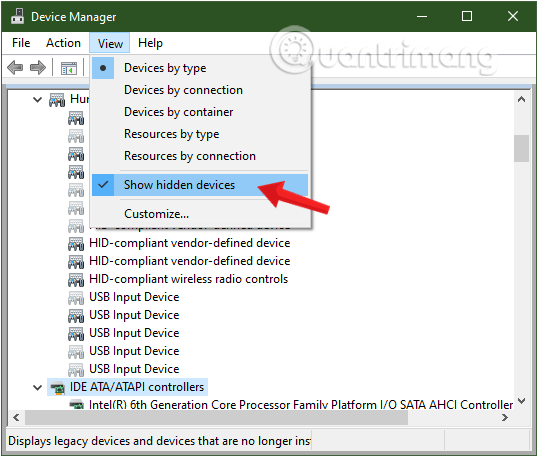This screenshot has width=538, height=457.
Task: Open the Action menu
Action: click(63, 43)
